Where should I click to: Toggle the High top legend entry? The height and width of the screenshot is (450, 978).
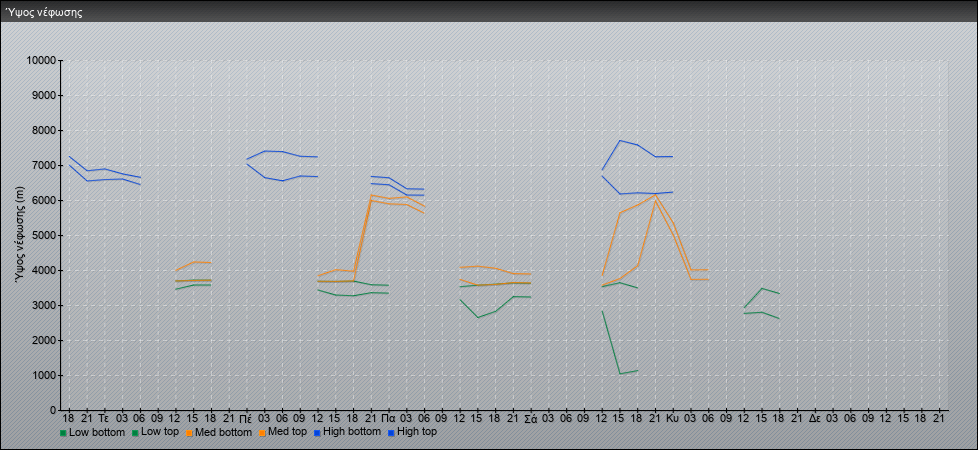coord(412,432)
